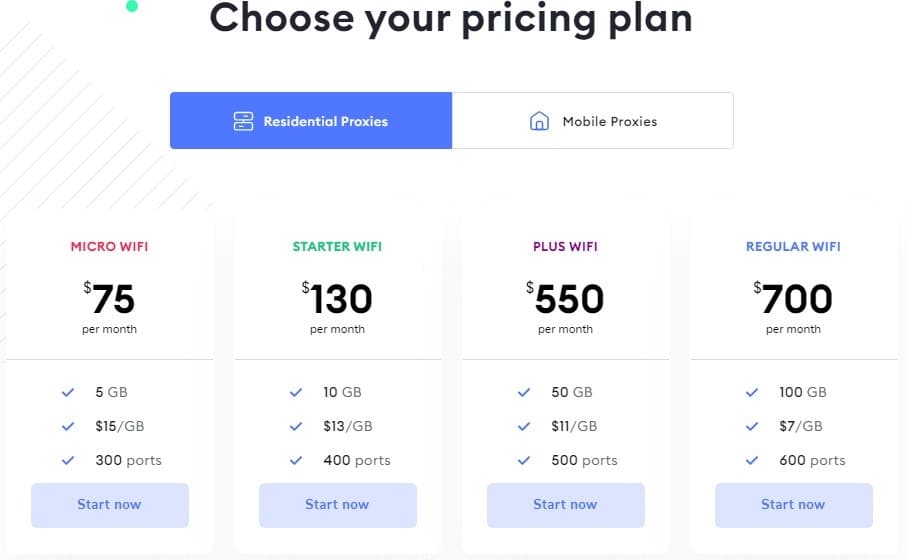Viewport: 907px width, 560px height.
Task: Start now with Regular WiFi plan
Action: tap(794, 505)
